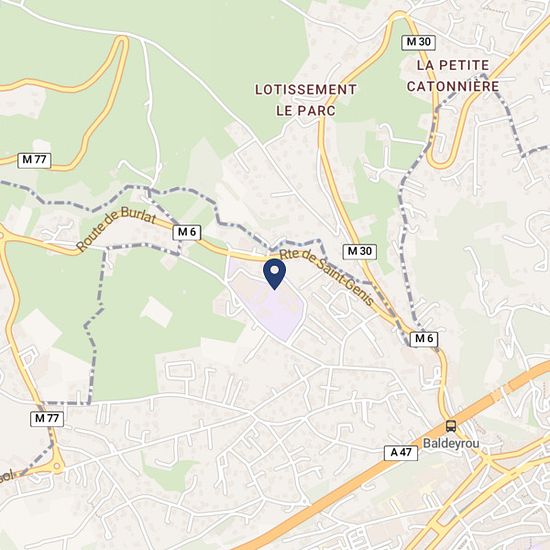Click the upper M 77 road shield

pos(34,160)
